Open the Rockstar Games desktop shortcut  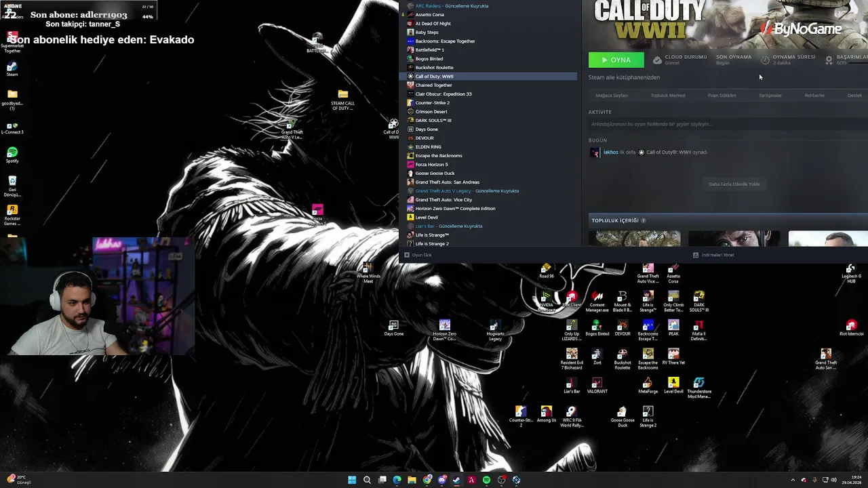pyautogui.click(x=12, y=215)
